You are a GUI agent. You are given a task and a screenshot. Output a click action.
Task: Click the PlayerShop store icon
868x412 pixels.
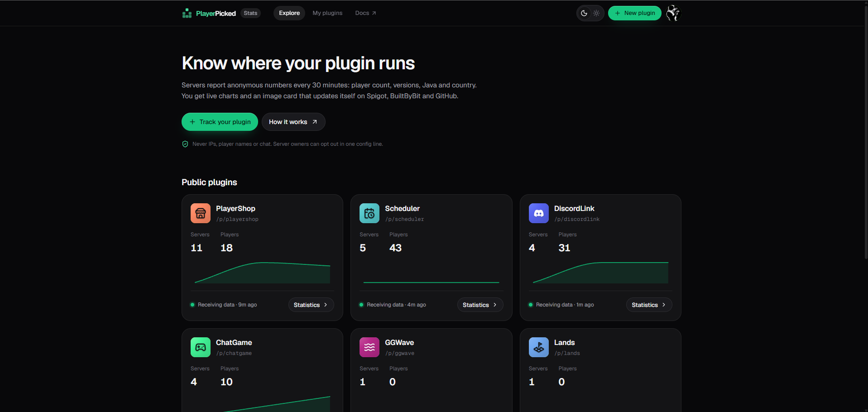pyautogui.click(x=201, y=213)
